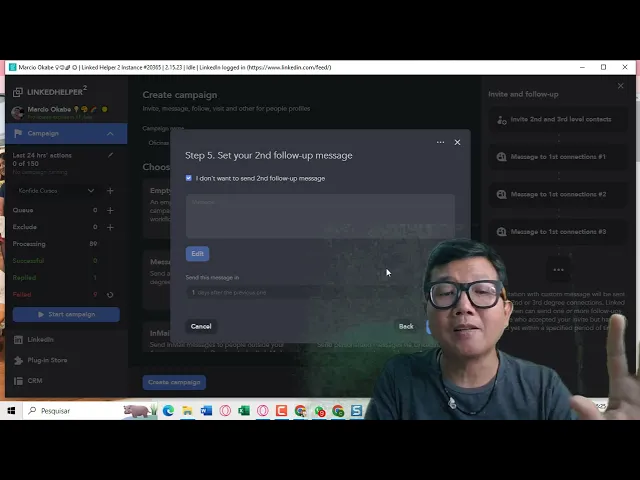Edit the Last 24 hrs actions limit pencil
The height and width of the screenshot is (480, 640).
[x=110, y=155]
